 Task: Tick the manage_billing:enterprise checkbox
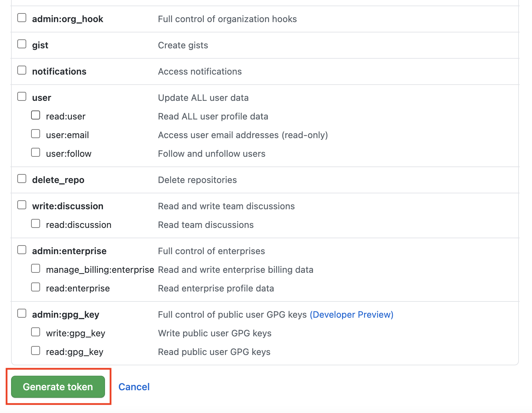click(x=36, y=268)
